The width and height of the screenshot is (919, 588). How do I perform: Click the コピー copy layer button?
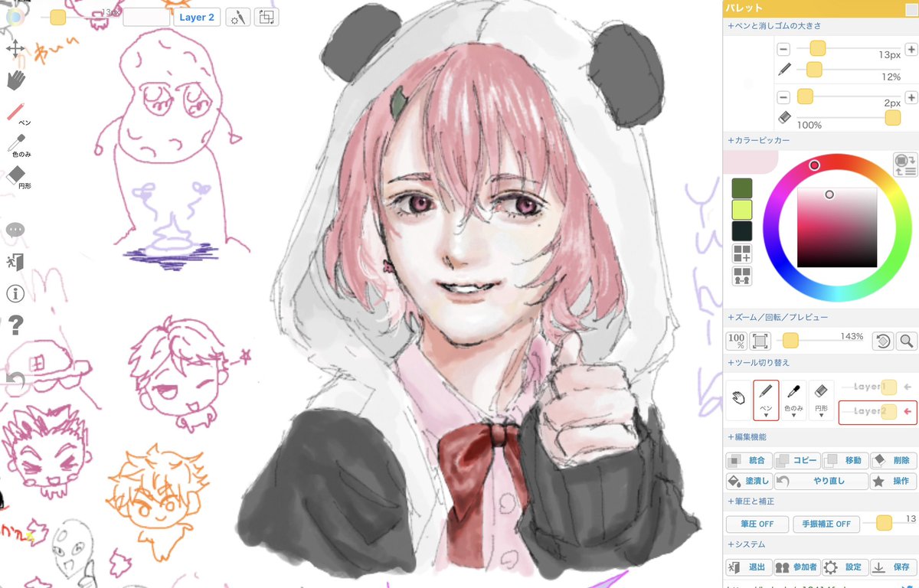click(x=796, y=461)
